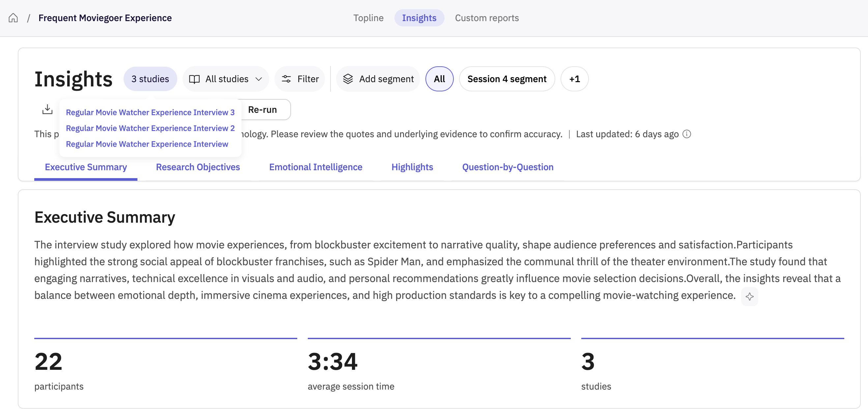Open the All studies dropdown
This screenshot has width=868, height=415.
pos(225,79)
